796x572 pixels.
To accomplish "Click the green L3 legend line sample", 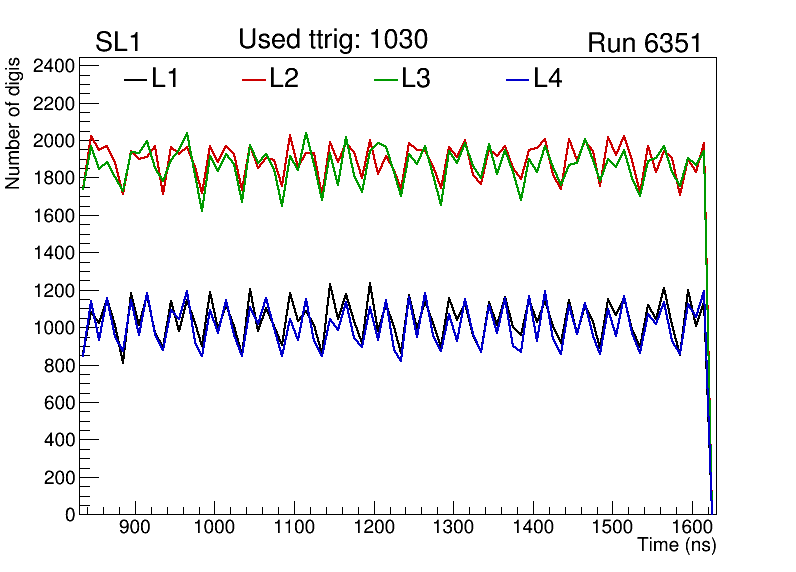I will click(x=386, y=80).
